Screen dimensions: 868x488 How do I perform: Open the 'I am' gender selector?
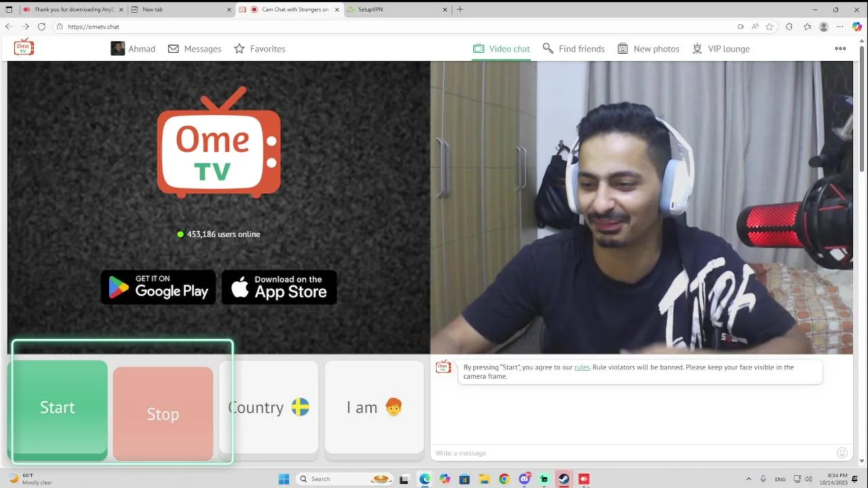tap(374, 407)
